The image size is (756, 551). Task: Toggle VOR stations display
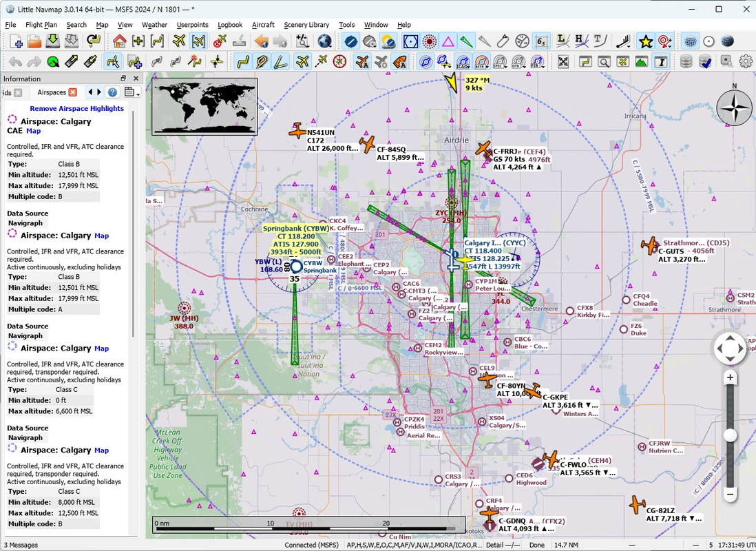click(x=410, y=41)
